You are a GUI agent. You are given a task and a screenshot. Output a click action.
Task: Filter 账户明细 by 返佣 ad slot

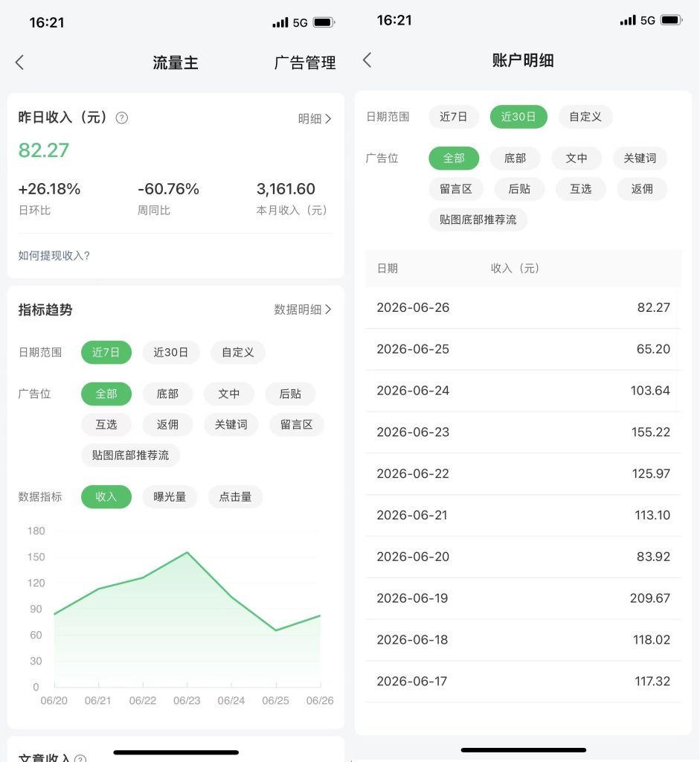pos(642,188)
